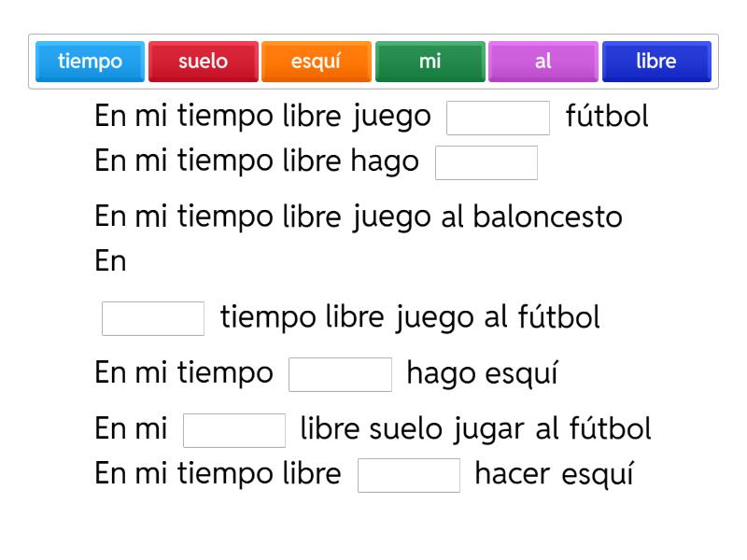Click the text "tiempo libre juego al fútbol"

(410, 318)
